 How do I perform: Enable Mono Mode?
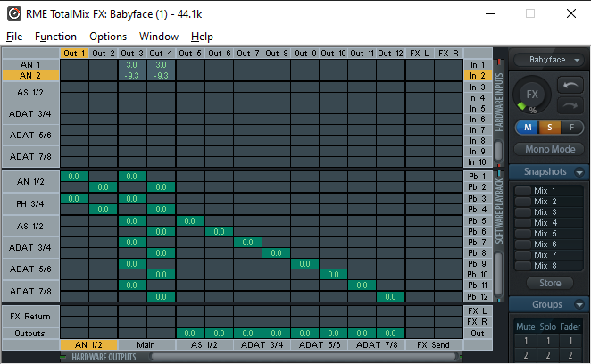pos(549,149)
